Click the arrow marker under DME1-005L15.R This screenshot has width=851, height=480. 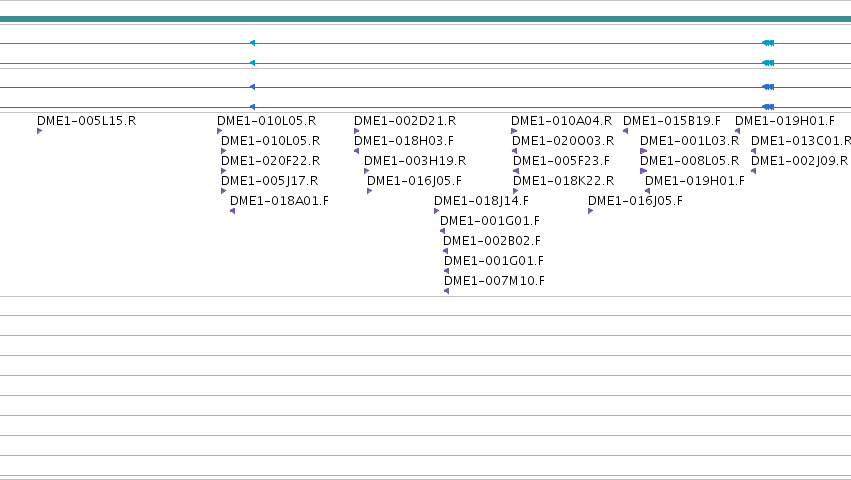[40, 131]
